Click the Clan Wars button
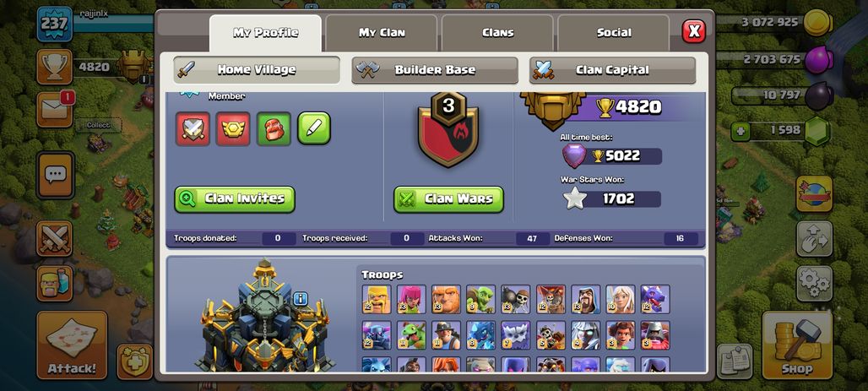Screen dimensions: 868x391 point(448,199)
